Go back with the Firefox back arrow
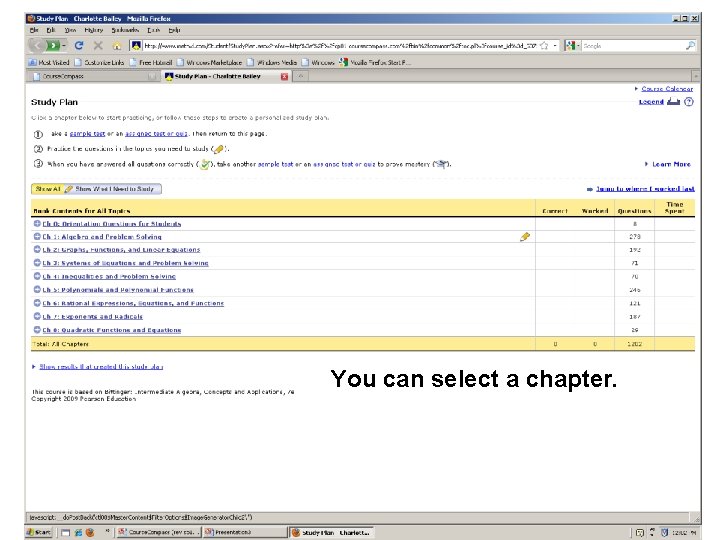Image resolution: width=720 pixels, height=540 pixels. pyautogui.click(x=38, y=45)
